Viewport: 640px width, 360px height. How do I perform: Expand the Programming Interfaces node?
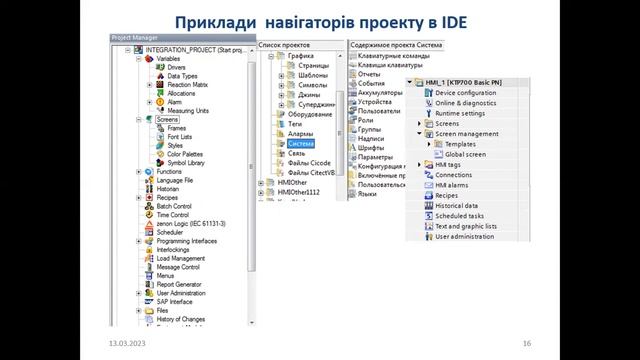(138, 241)
